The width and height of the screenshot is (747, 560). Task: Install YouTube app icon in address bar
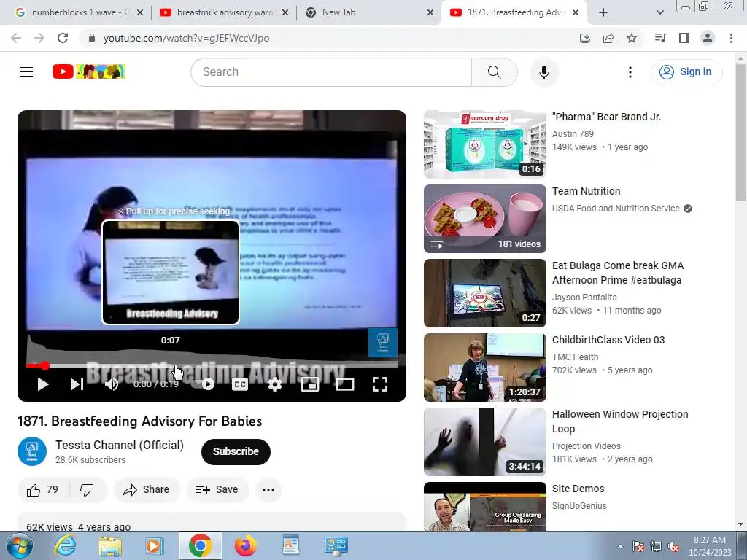coord(584,38)
